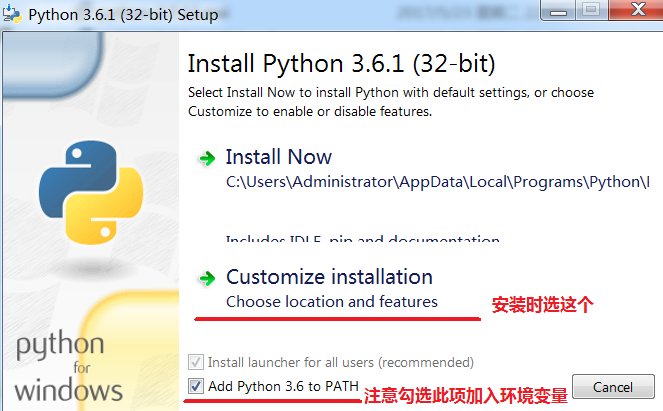The height and width of the screenshot is (411, 663).
Task: Click the 'python for windows' branding text
Action: [x=68, y=367]
